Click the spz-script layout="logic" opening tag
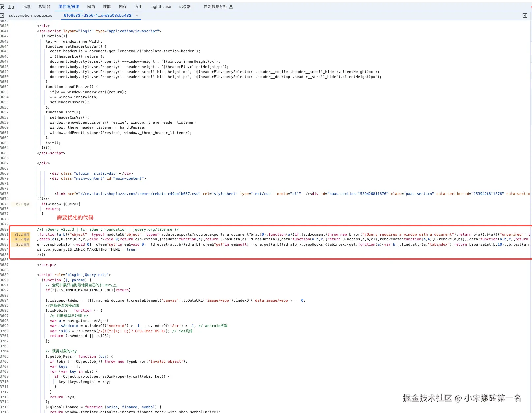This screenshot has width=532, height=413. [x=99, y=31]
